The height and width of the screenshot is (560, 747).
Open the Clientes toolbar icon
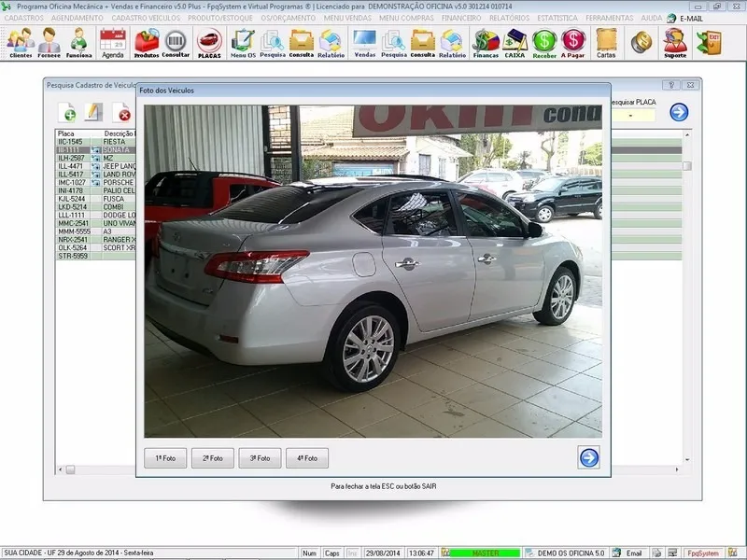click(21, 43)
